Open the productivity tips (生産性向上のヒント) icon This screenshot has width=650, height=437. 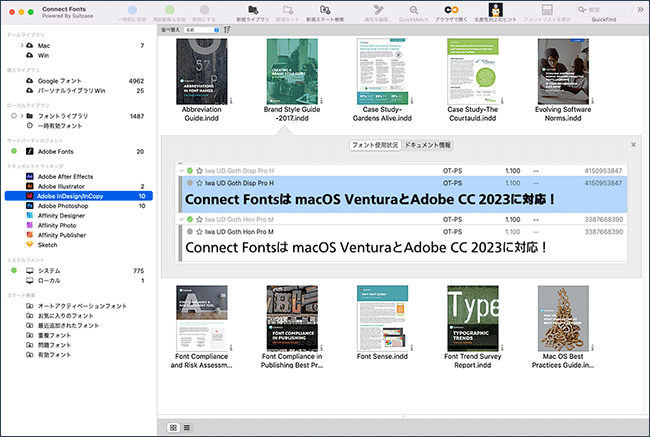click(x=495, y=10)
